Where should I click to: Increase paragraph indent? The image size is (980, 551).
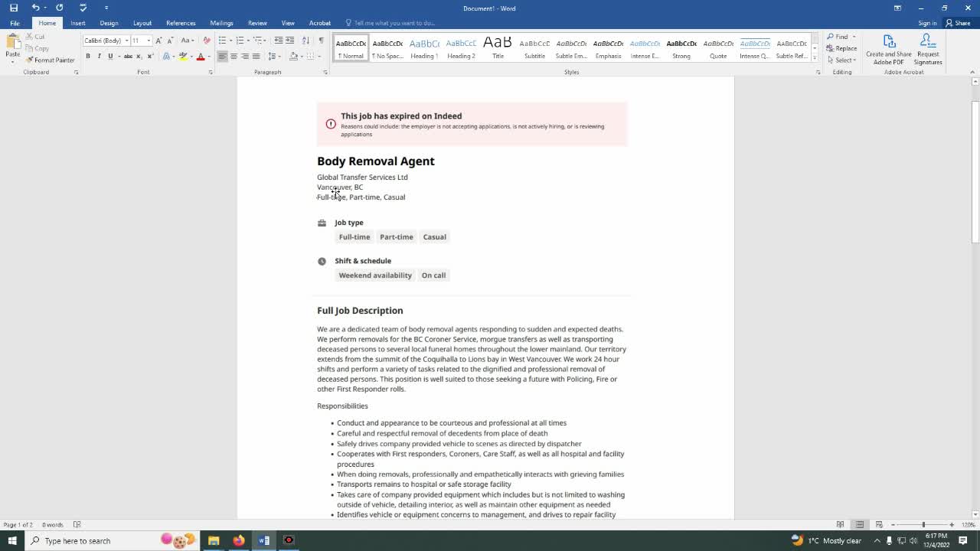tap(290, 41)
